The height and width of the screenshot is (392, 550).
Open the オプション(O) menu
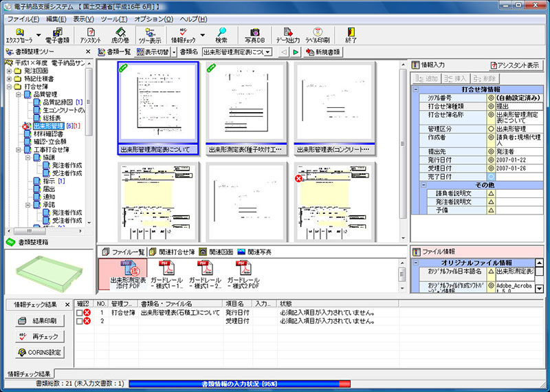pyautogui.click(x=153, y=19)
